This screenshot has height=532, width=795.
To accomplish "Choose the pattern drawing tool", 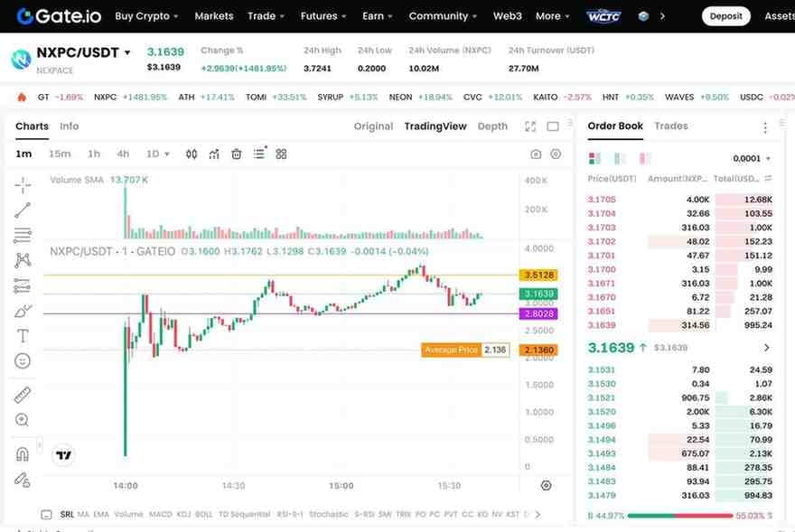I will pos(23,260).
